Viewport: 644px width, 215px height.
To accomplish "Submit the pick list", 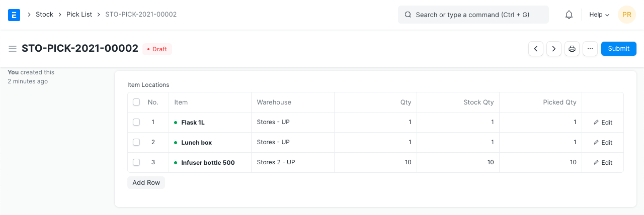I will click(x=618, y=49).
